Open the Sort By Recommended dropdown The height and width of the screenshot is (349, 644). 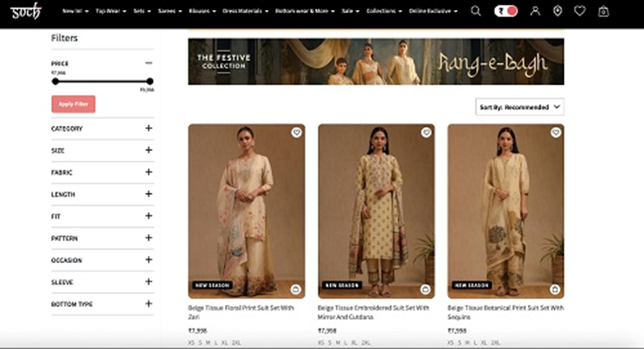(x=520, y=107)
